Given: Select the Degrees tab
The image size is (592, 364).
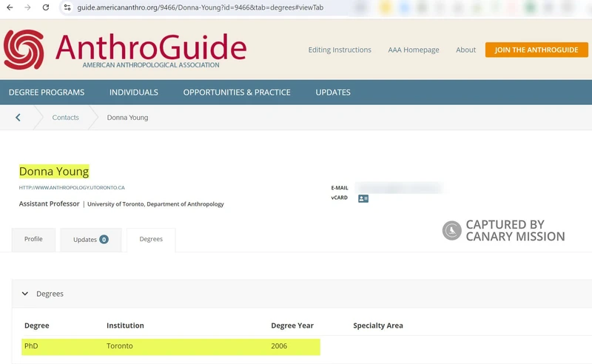Looking at the screenshot, I should (x=151, y=240).
